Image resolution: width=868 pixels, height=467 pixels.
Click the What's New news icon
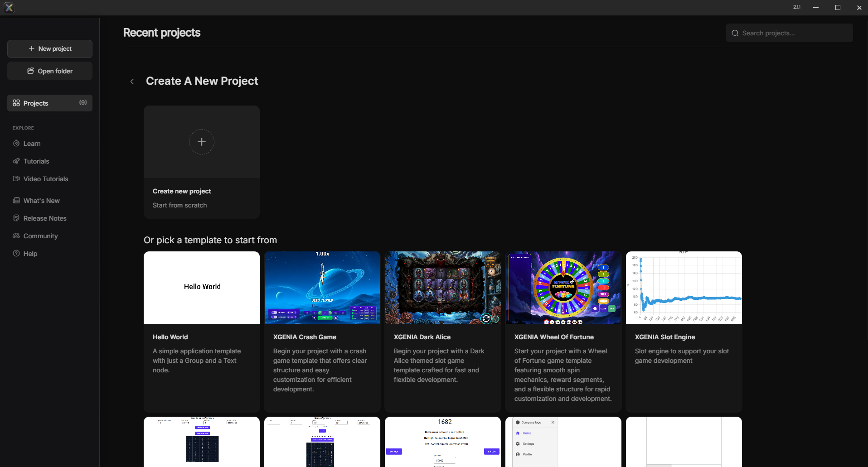pos(16,201)
